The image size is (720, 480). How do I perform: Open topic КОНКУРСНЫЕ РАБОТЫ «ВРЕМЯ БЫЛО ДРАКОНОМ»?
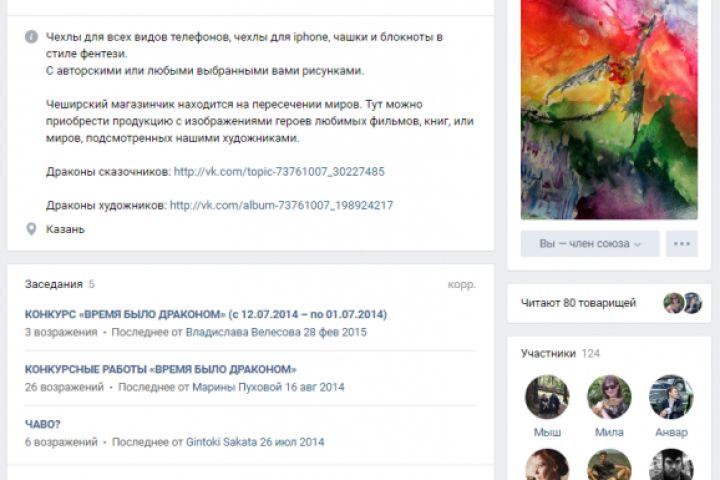161,369
